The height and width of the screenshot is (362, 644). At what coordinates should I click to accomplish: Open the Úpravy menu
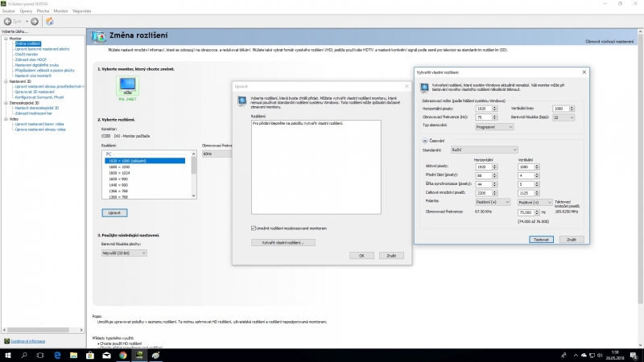[x=26, y=11]
